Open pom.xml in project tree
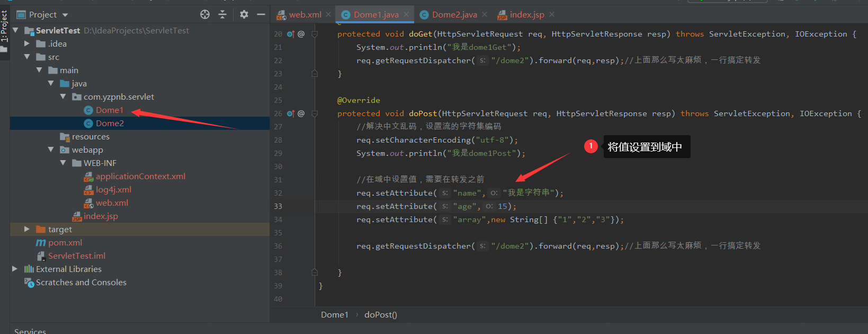 click(x=65, y=242)
